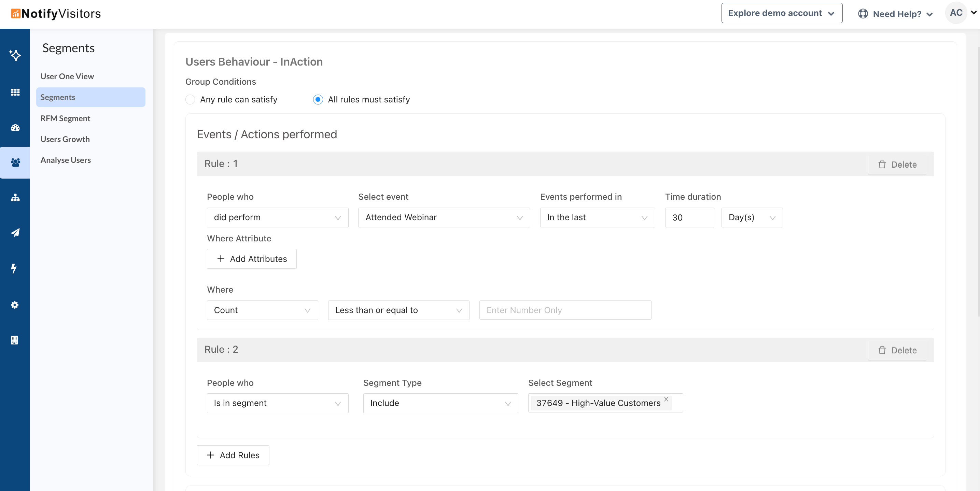Remove the High-Value Customers segment tag
The height and width of the screenshot is (491, 980).
(x=666, y=399)
